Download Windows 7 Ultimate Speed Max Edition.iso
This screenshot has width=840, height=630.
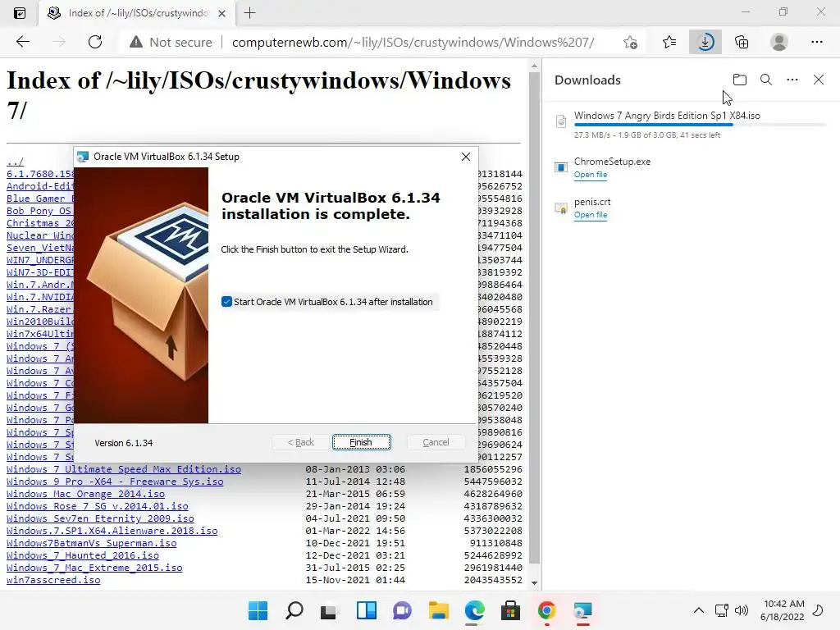pyautogui.click(x=124, y=469)
